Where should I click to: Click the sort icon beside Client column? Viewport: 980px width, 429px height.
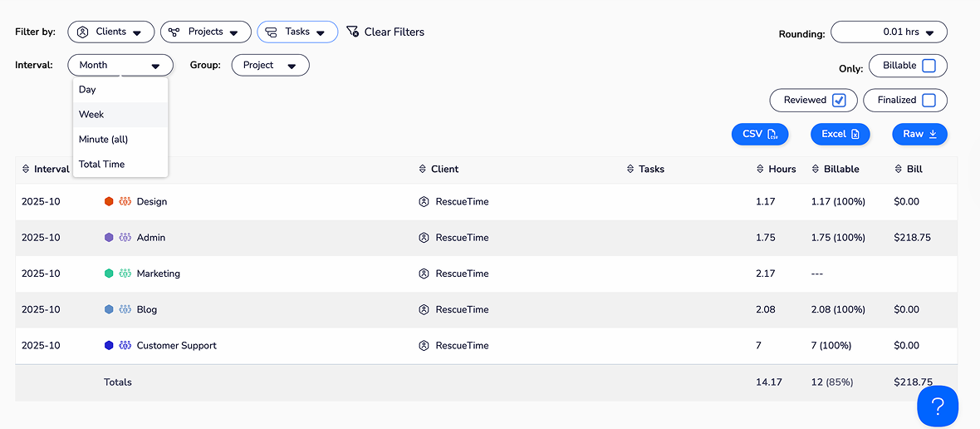point(424,170)
